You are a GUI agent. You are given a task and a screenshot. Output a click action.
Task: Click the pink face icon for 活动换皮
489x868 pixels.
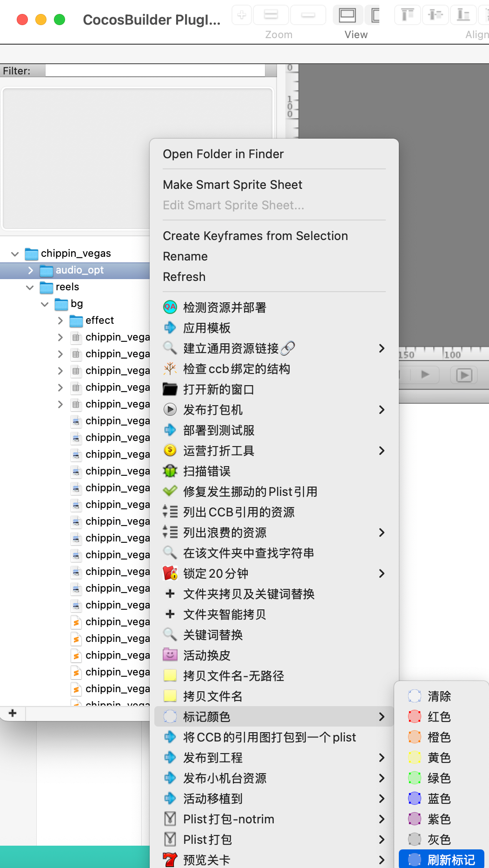pos(170,655)
